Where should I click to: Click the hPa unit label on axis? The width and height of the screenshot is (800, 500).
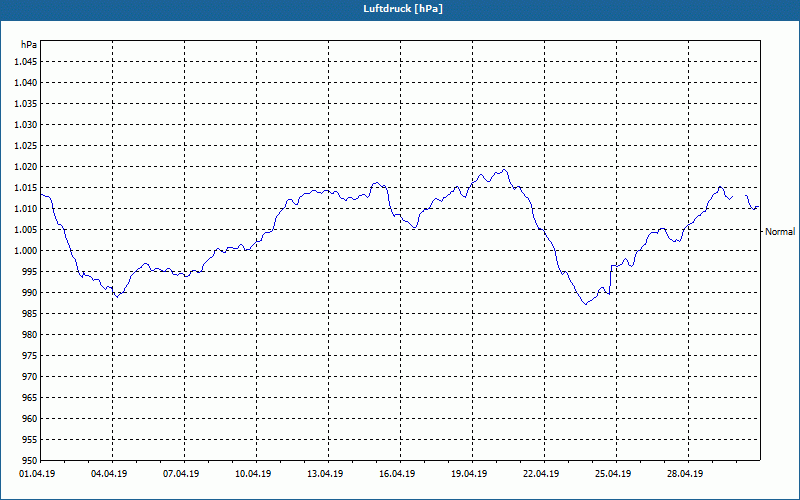point(29,44)
